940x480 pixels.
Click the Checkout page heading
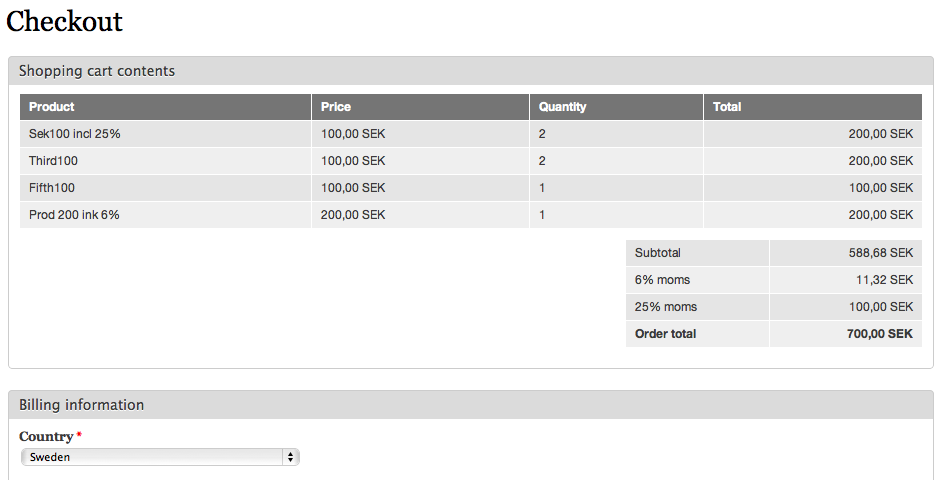coord(64,22)
